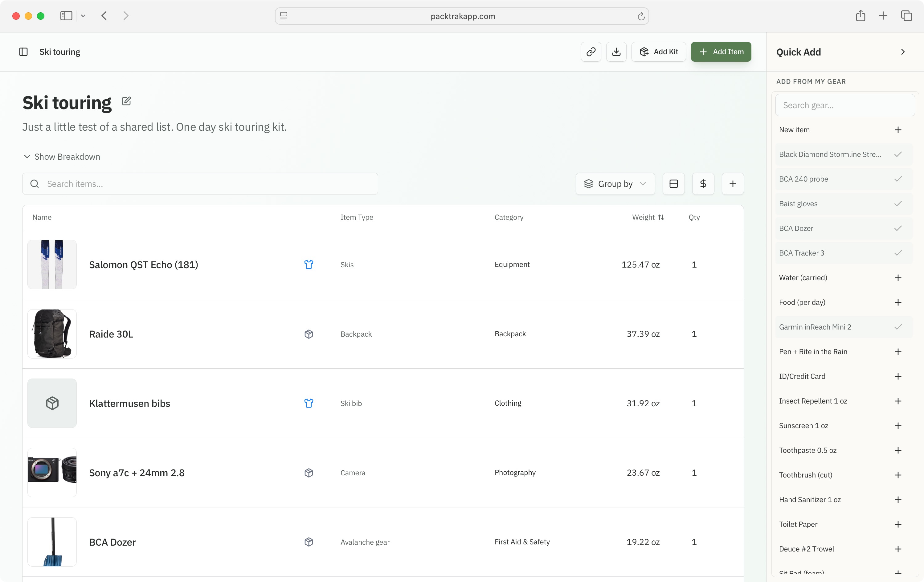Viewport: 924px width, 582px height.
Task: Click the package icon on Raide 30L row
Action: (x=309, y=334)
